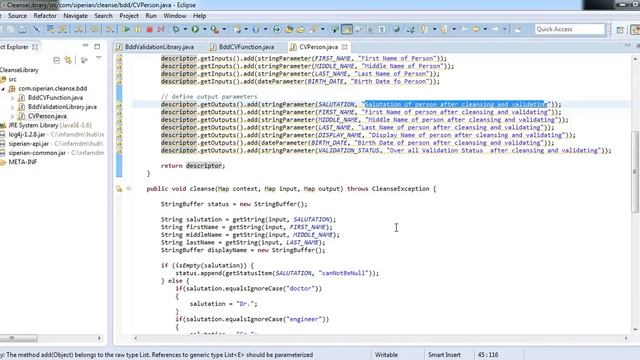Launch Debug with the bug icon
Viewport: 640px width, 360px height.
click(176, 29)
